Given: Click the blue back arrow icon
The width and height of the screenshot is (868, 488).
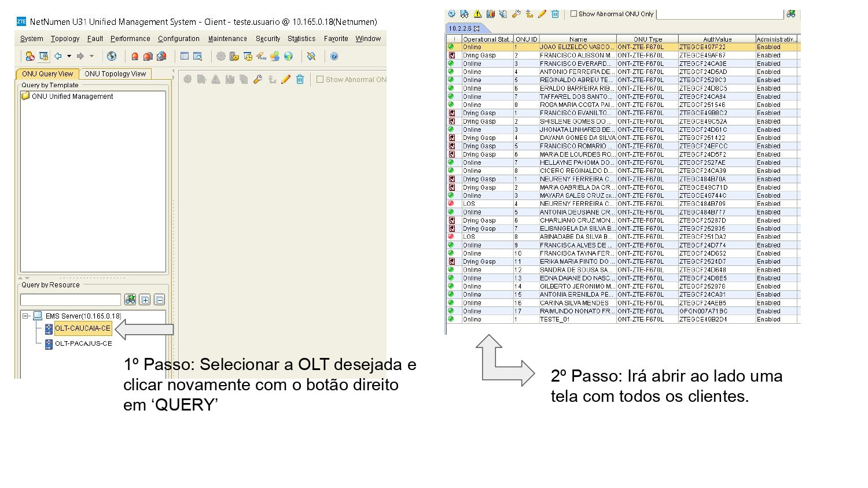Looking at the screenshot, I should click(58, 56).
